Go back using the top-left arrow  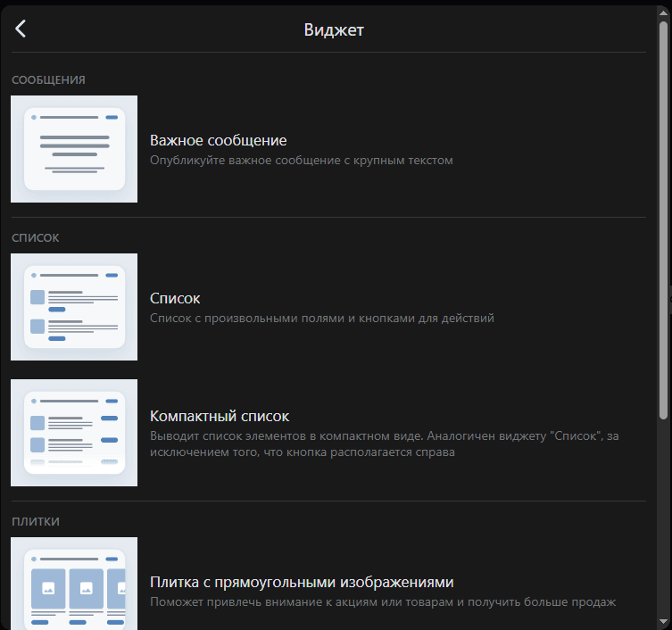[21, 29]
